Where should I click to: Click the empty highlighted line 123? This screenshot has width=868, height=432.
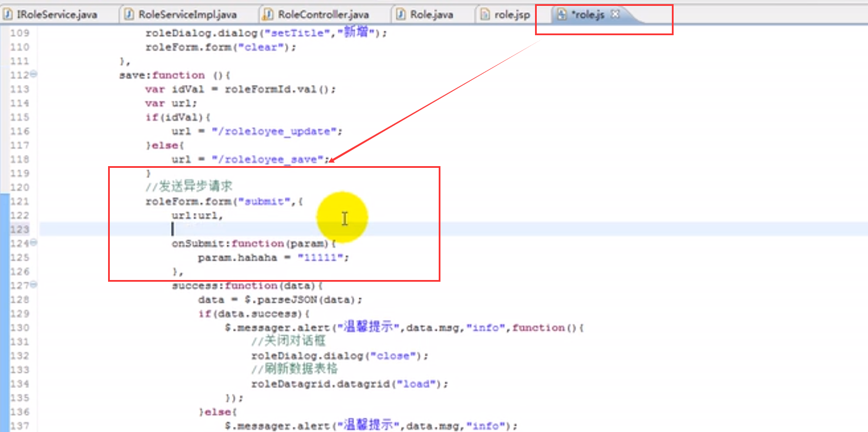tap(452, 229)
